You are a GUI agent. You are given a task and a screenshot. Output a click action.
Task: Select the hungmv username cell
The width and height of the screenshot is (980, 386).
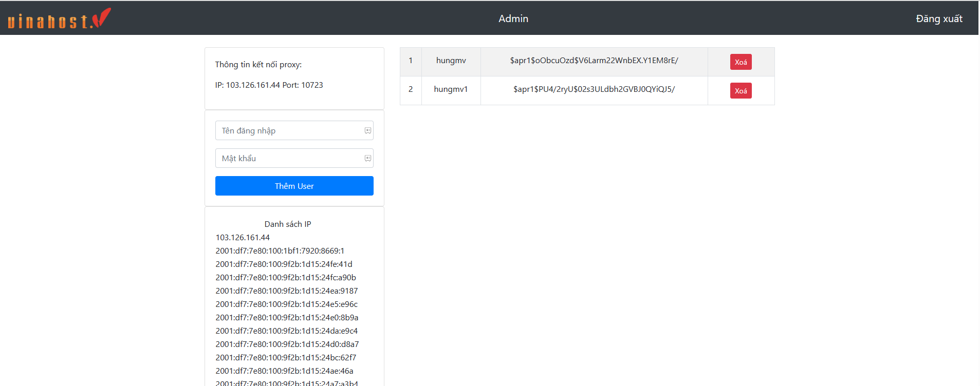(x=451, y=61)
